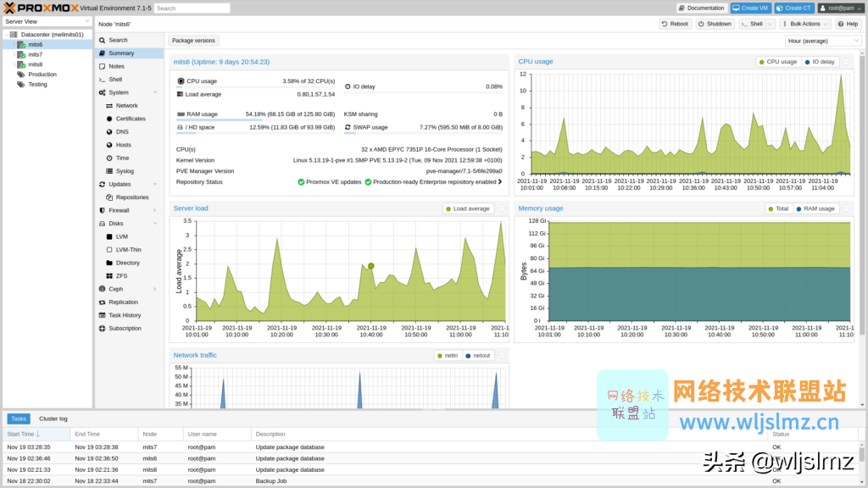Switch to the Cluster log tab
The height and width of the screenshot is (488, 868).
pos(53,419)
